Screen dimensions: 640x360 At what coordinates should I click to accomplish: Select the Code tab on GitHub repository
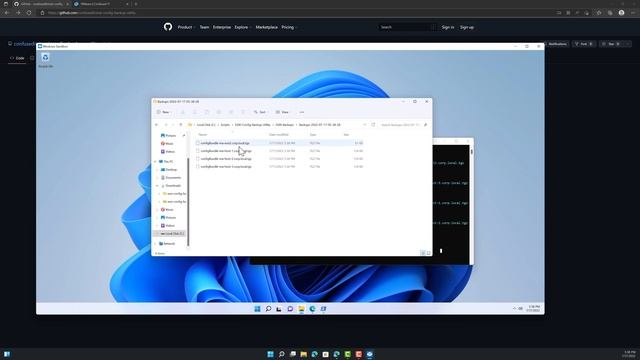[18, 58]
